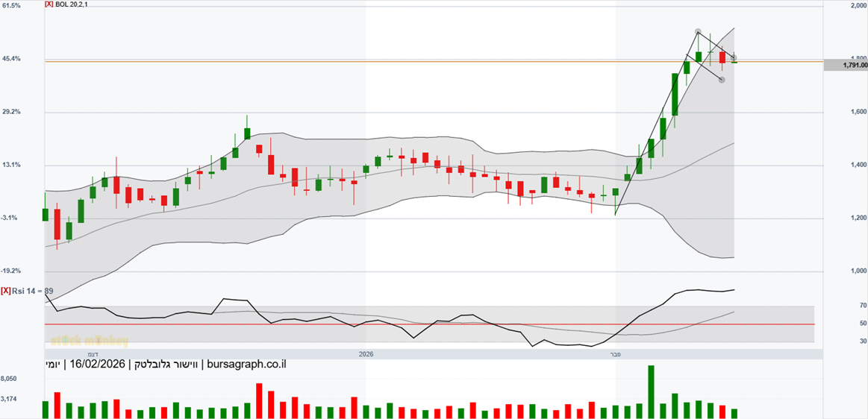
Task: Click the RSI 70 level label
Action: coord(863,305)
